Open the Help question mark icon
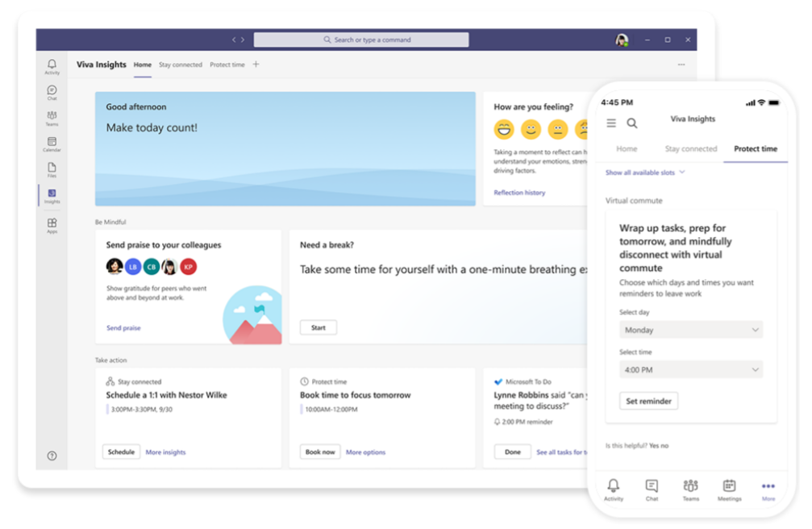Viewport: 812px width, 529px height. 52,456
